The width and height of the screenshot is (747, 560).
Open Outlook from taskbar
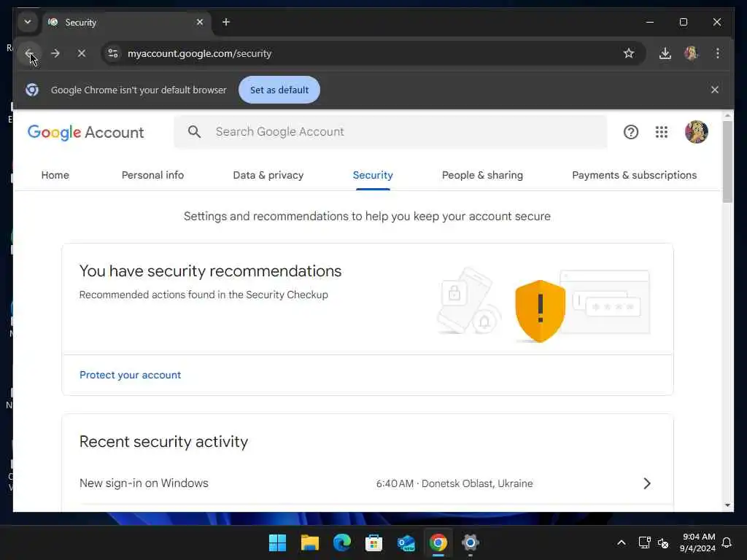pyautogui.click(x=406, y=542)
